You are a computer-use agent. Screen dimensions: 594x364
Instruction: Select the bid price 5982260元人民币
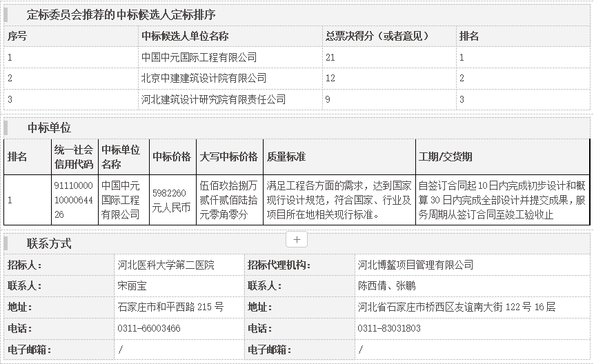[171, 200]
